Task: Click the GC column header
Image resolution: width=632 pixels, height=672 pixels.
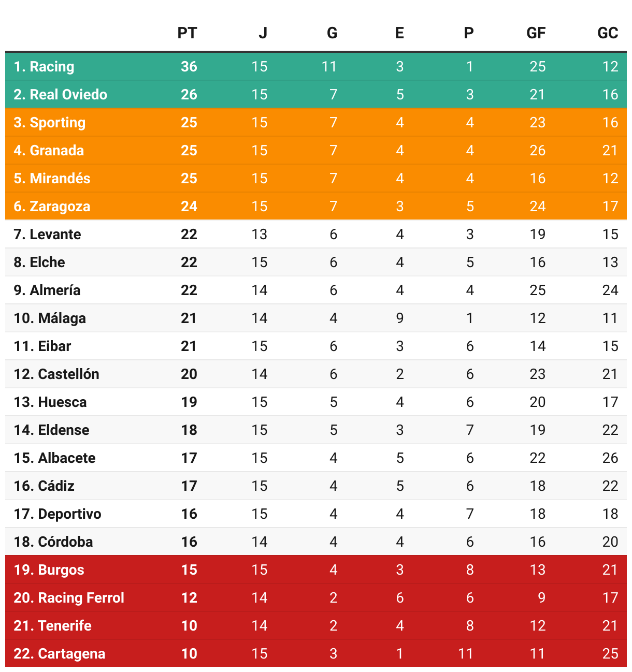Action: tap(608, 33)
